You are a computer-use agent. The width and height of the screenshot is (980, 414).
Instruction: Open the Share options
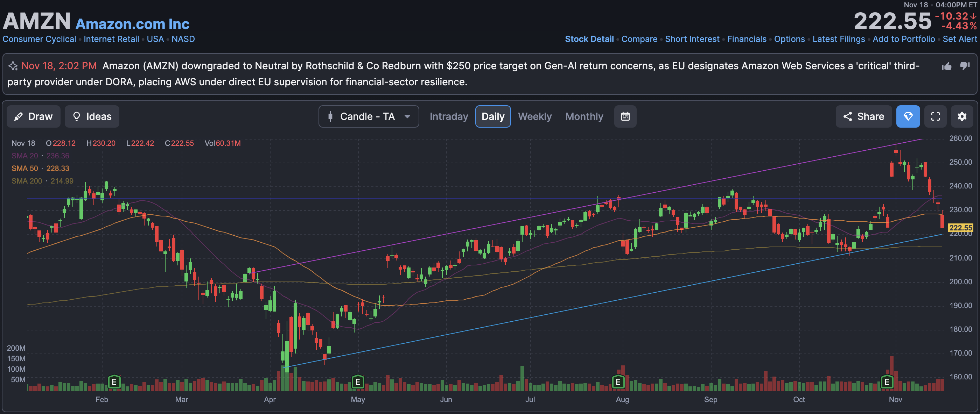[x=863, y=116]
